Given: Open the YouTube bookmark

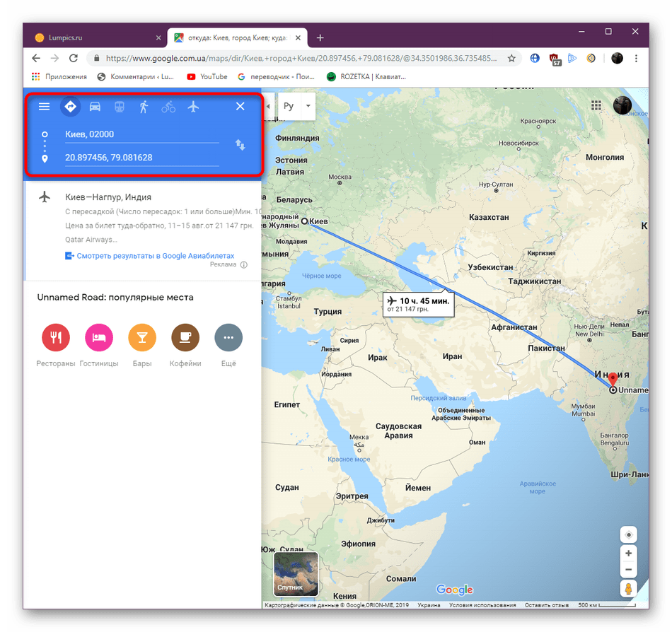Looking at the screenshot, I should coord(207,76).
